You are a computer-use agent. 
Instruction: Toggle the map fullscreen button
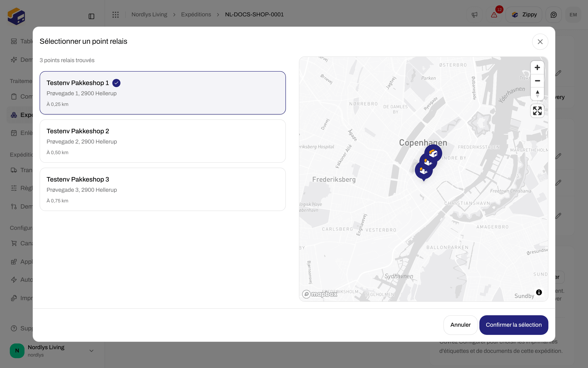(537, 111)
